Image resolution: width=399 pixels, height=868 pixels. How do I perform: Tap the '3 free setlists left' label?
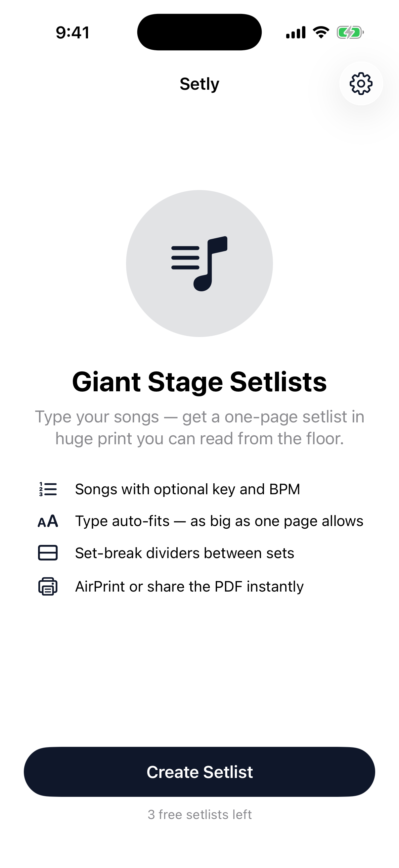point(200,814)
